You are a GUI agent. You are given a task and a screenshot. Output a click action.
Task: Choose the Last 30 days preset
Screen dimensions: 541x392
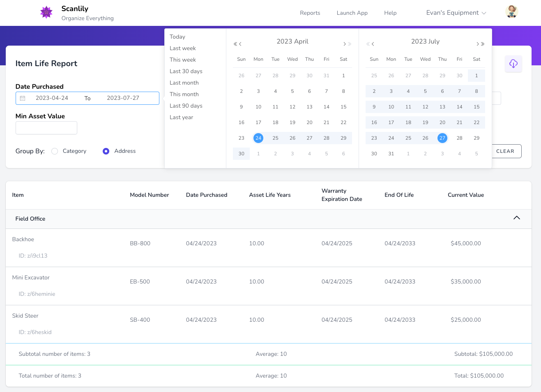186,71
